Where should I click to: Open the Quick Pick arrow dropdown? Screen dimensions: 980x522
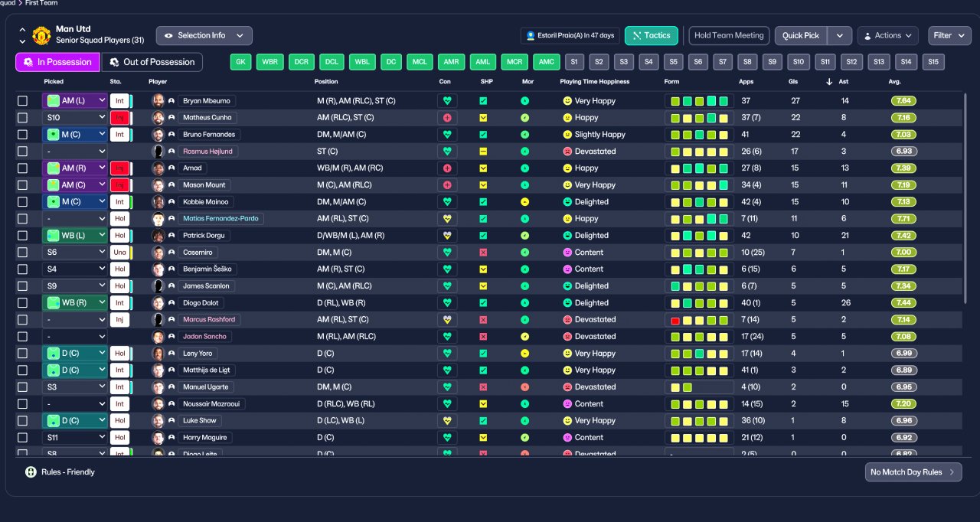840,36
